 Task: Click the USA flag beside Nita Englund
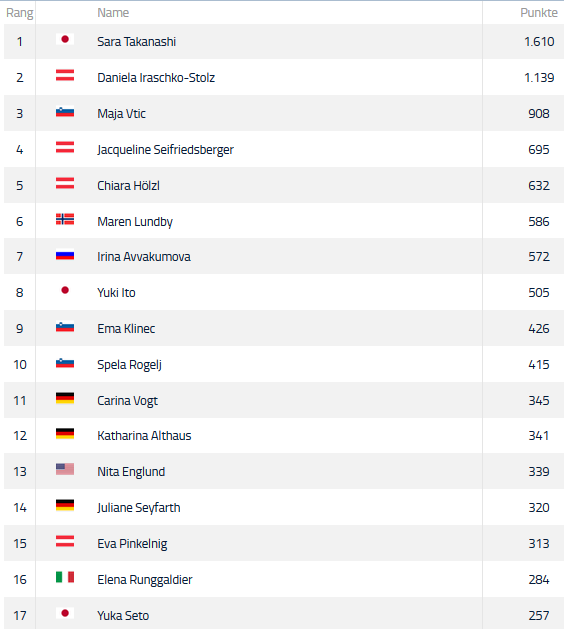65,469
